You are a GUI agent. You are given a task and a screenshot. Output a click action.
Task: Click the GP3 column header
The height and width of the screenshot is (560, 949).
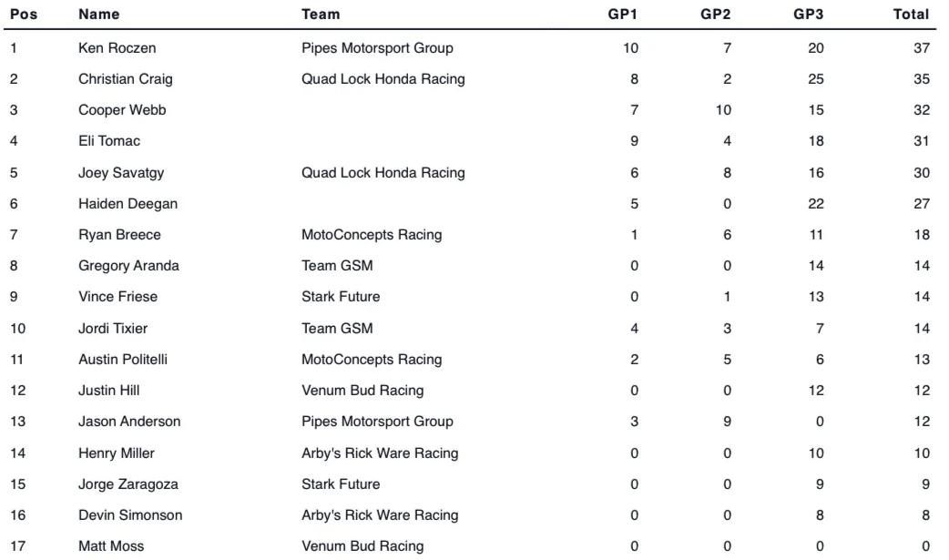click(809, 15)
